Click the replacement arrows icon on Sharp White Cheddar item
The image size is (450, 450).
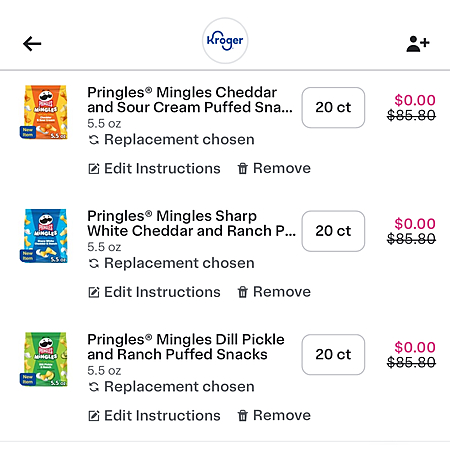tap(94, 264)
